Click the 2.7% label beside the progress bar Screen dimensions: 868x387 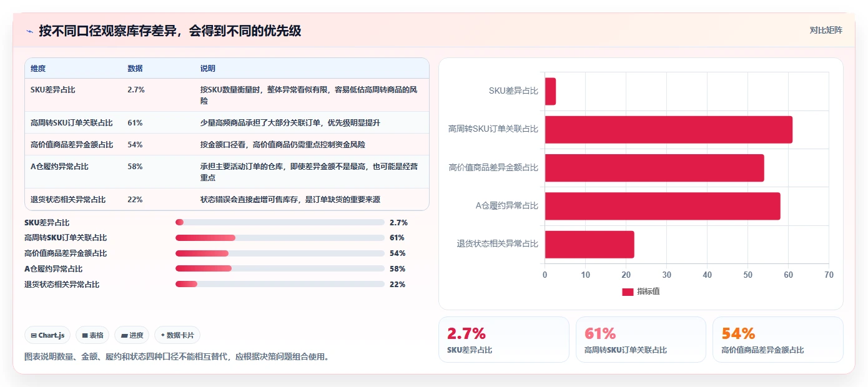coord(398,222)
